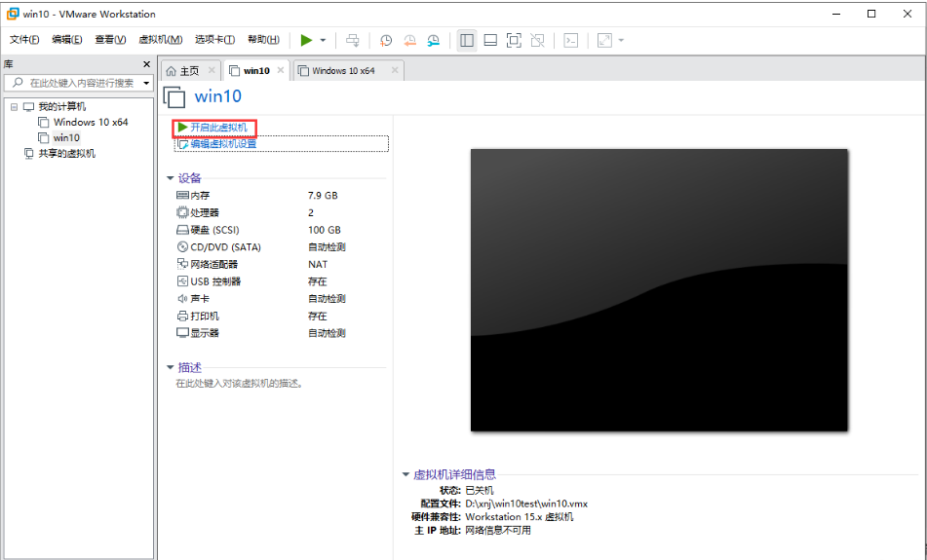Click the 打印机 printer device icon
The width and height of the screenshot is (927, 560).
click(182, 316)
